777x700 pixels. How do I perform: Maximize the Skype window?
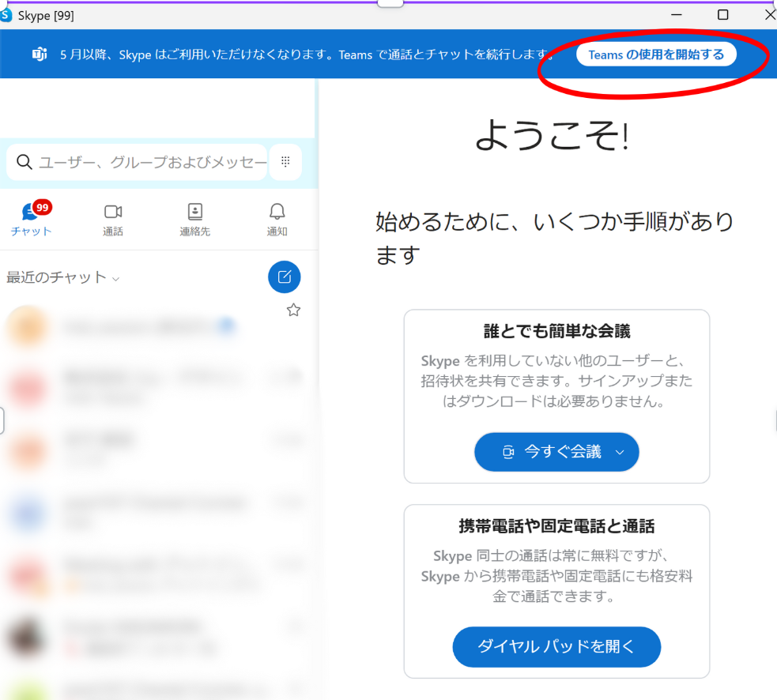[723, 15]
